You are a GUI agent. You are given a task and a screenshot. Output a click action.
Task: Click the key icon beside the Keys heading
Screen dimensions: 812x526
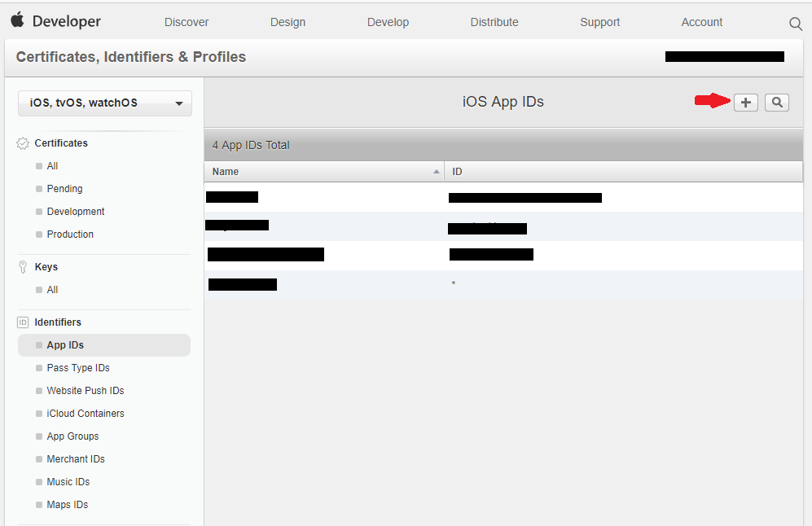tap(22, 265)
